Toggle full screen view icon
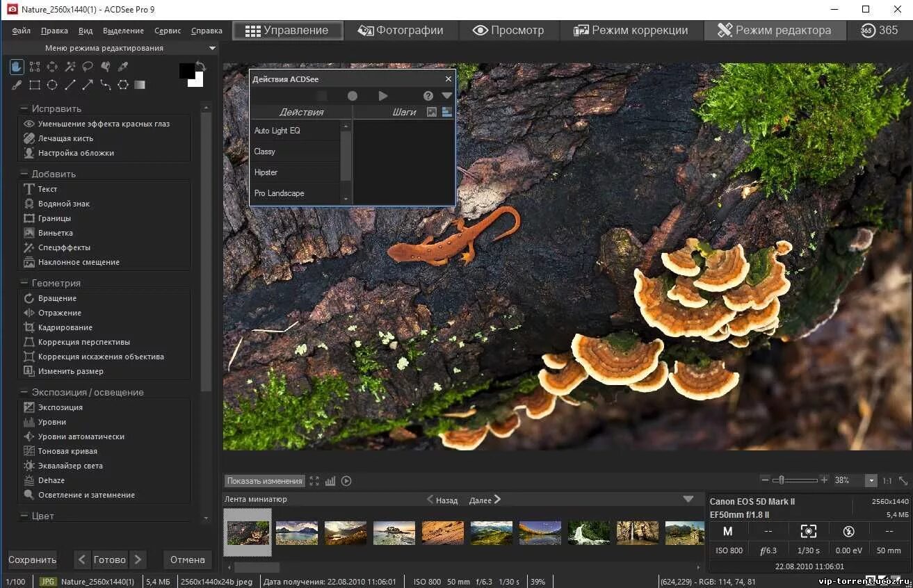Image resolution: width=913 pixels, height=588 pixels. coord(314,481)
